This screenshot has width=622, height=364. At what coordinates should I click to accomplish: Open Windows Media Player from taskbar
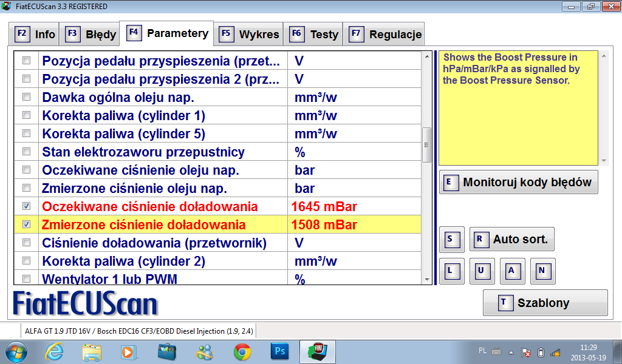point(129,352)
